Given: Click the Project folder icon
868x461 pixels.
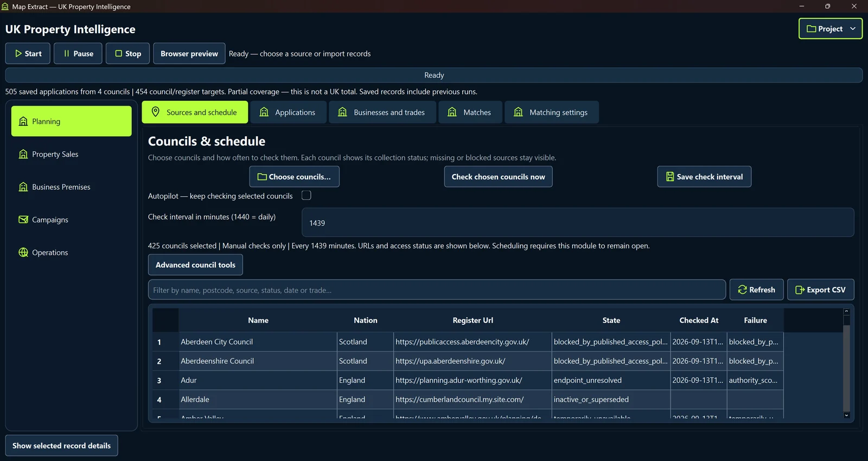Looking at the screenshot, I should coord(812,29).
